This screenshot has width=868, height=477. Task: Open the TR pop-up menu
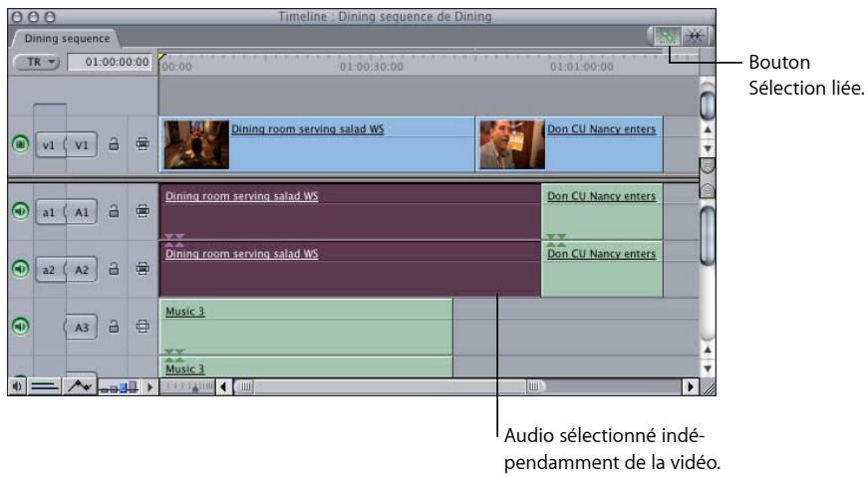coord(36,62)
